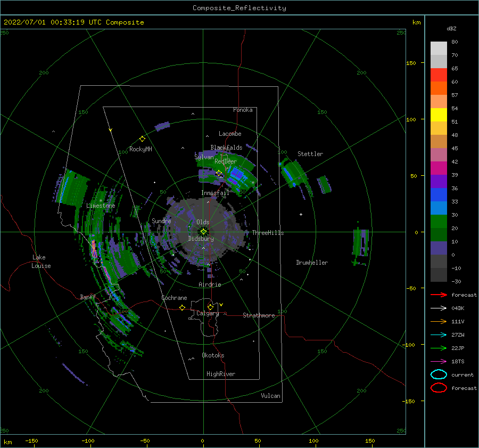This screenshot has height=448, width=479.
Task: Click the white plus marker south of Stettler
Action: pyautogui.click(x=301, y=214)
